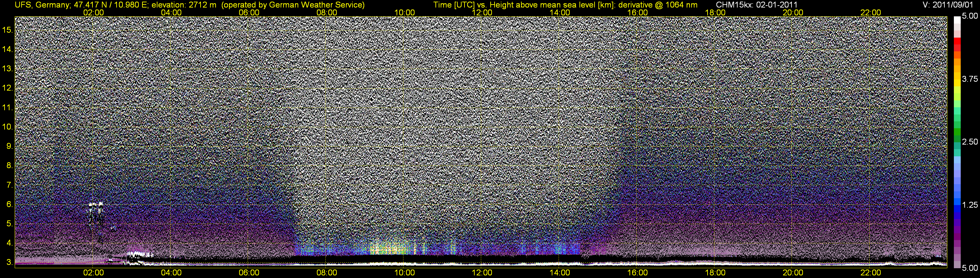Screen dimensions: 980x278
Task: Click the '4.' height axis label
Action: [9, 243]
